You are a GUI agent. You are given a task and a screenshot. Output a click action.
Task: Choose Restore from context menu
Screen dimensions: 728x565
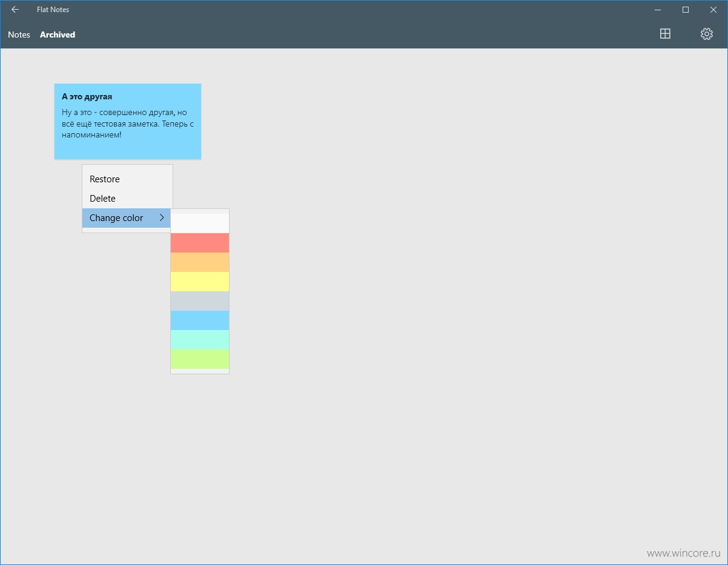coord(127,179)
